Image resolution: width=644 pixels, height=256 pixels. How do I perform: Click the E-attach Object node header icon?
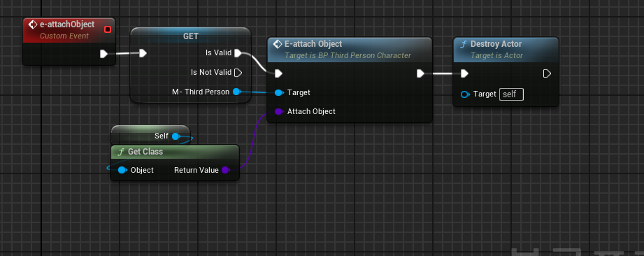(277, 44)
